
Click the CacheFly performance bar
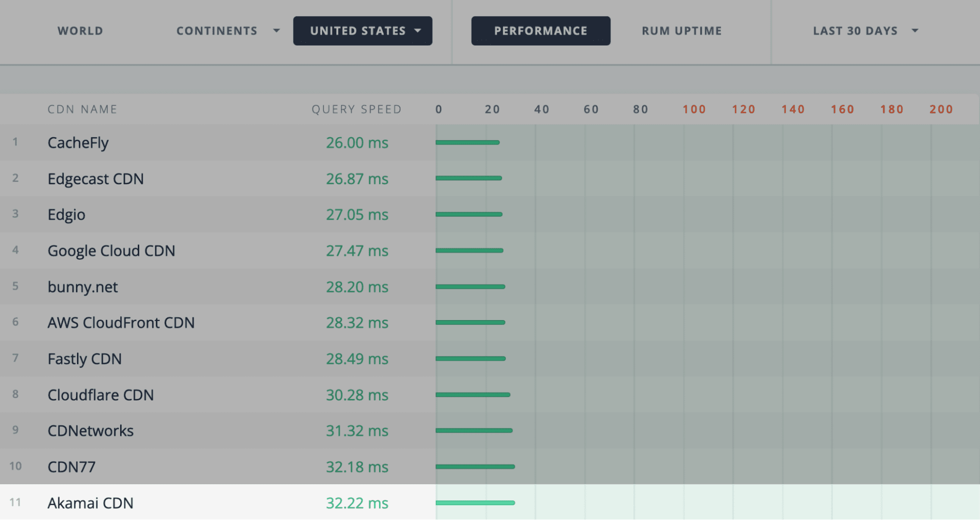tap(468, 143)
